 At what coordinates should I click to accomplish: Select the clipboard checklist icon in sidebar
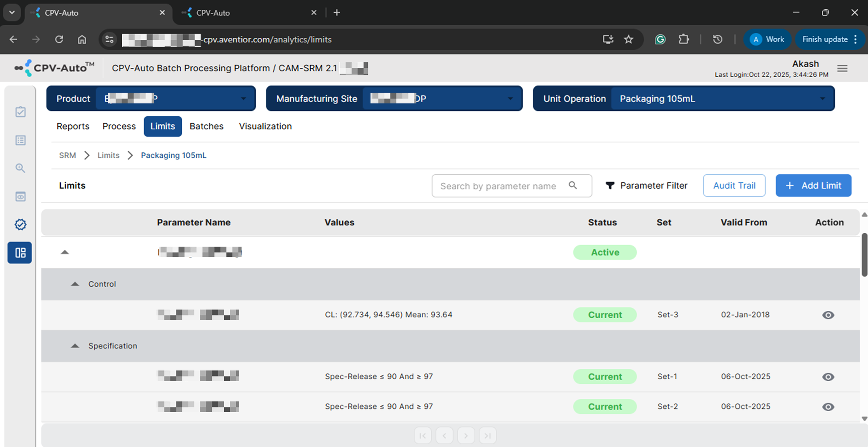(20, 112)
